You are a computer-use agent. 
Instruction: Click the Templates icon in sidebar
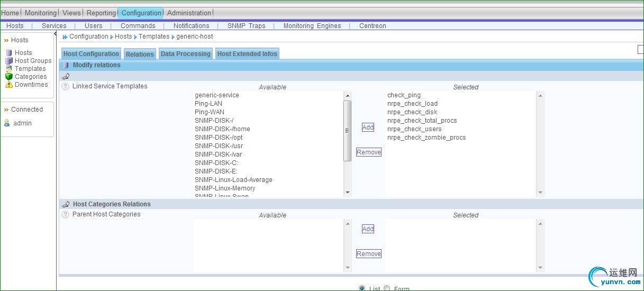click(9, 69)
